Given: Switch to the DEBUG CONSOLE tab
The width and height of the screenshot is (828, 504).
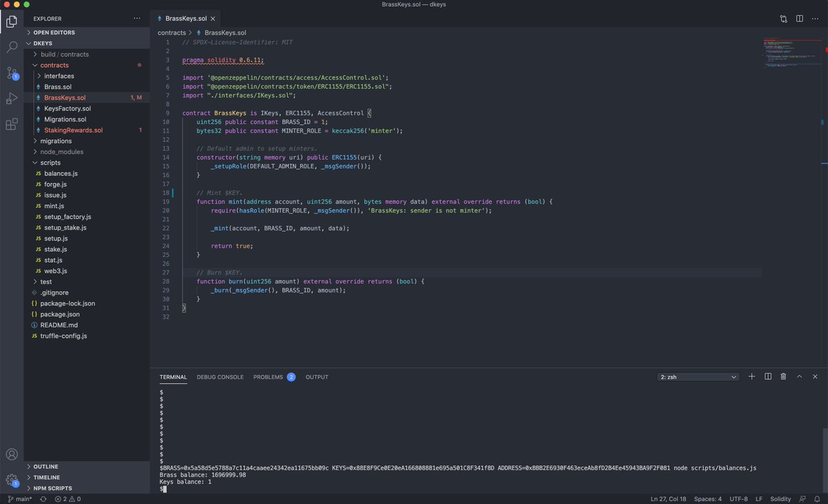Looking at the screenshot, I should (220, 377).
